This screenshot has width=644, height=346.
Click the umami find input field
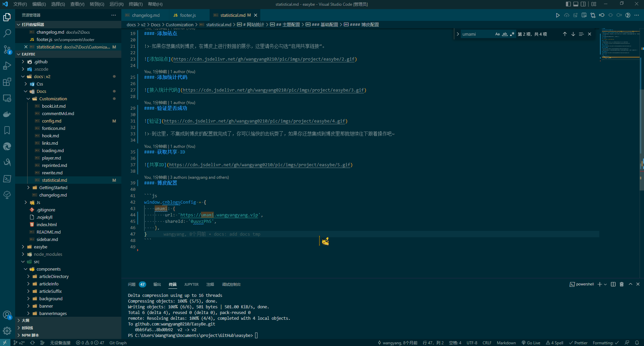coord(477,34)
